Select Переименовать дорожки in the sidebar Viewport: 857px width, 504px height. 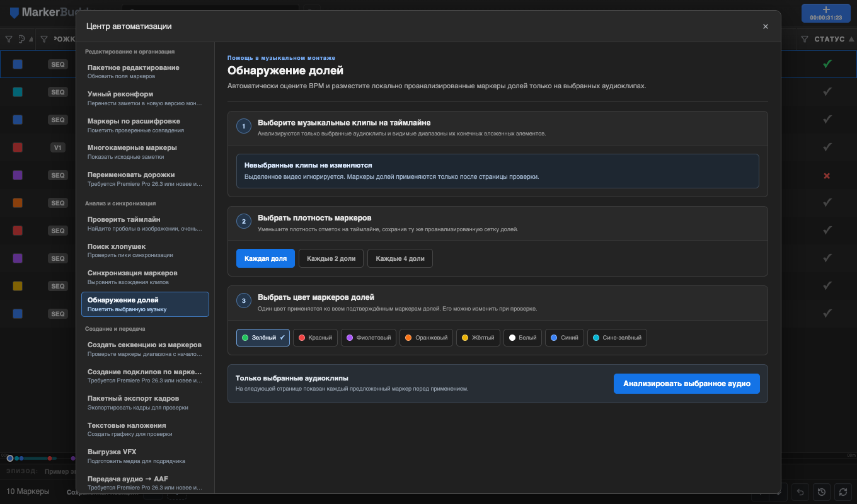click(145, 179)
